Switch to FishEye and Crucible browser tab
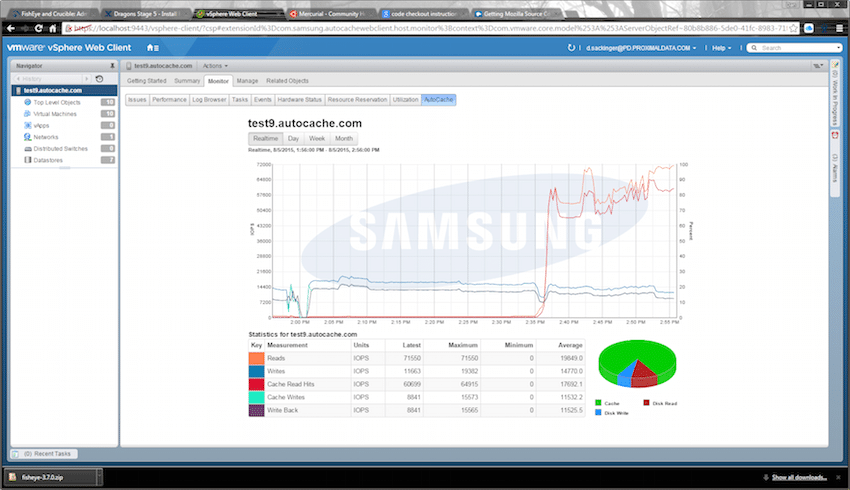Image resolution: width=850 pixels, height=490 pixels. point(54,14)
